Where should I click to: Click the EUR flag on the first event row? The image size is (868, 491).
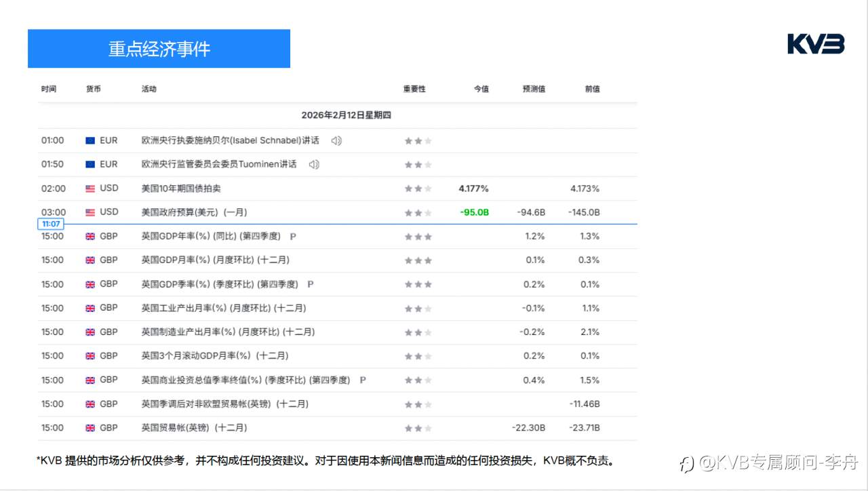coord(89,140)
